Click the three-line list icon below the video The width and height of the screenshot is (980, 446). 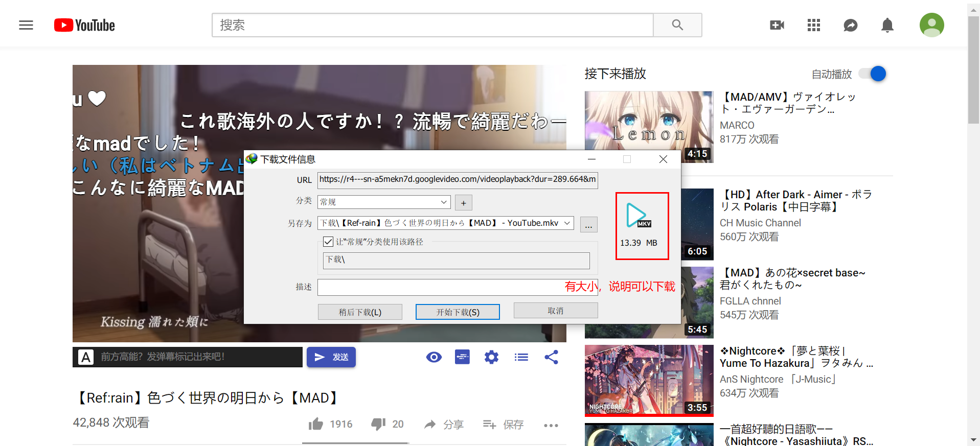pyautogui.click(x=521, y=357)
